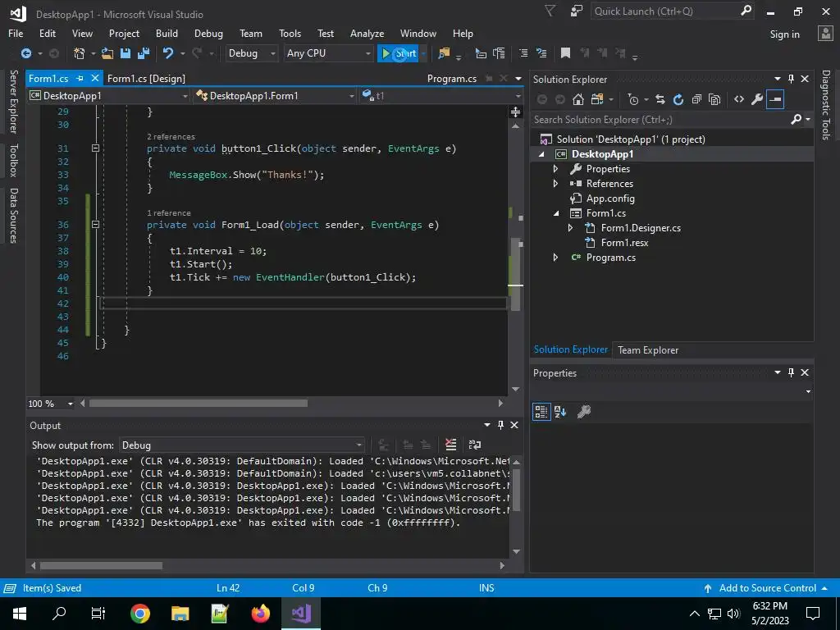
Task: Open the Server Explorer side tab
Action: coord(13,101)
